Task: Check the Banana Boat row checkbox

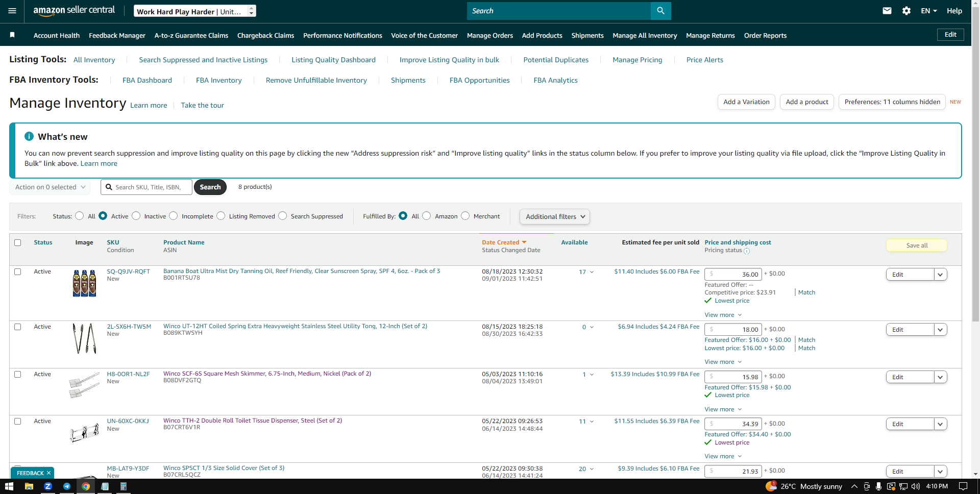Action: pos(18,271)
